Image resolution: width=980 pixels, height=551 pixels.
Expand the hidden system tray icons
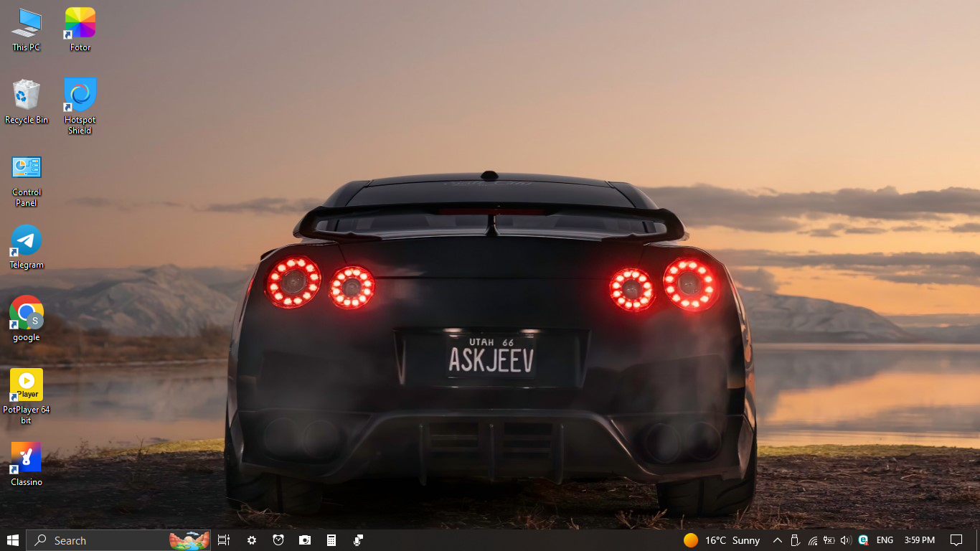click(x=777, y=540)
